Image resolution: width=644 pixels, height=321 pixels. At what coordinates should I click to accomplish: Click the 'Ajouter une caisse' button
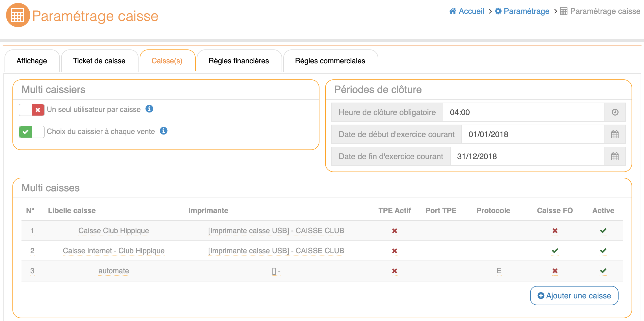[574, 296]
